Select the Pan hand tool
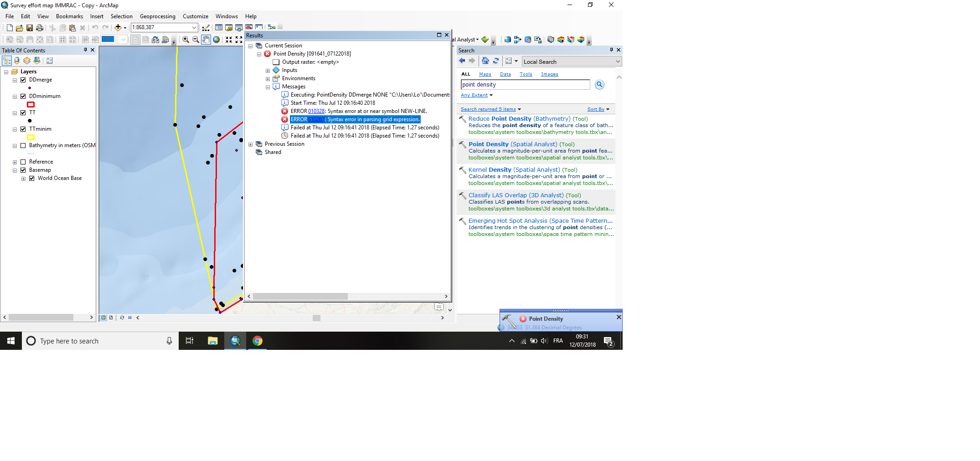Viewport: 980px width, 461px height. click(206, 40)
